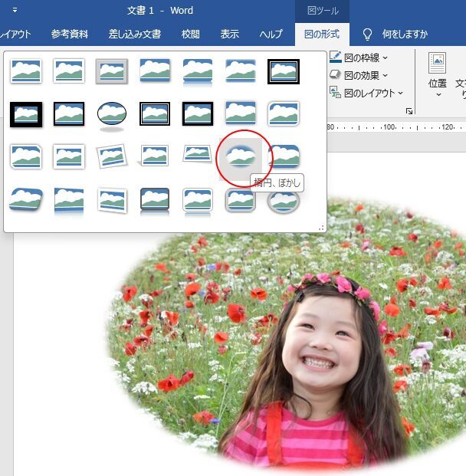Open the 位置 position dropdown
The image size is (466, 476).
tap(438, 74)
